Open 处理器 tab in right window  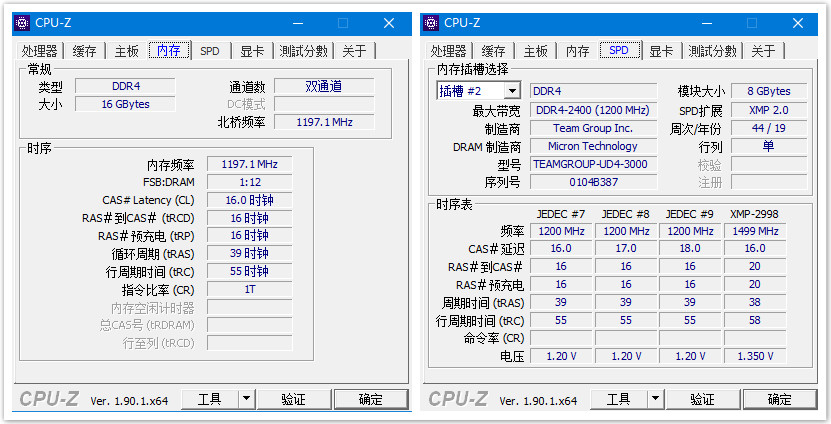click(x=449, y=51)
